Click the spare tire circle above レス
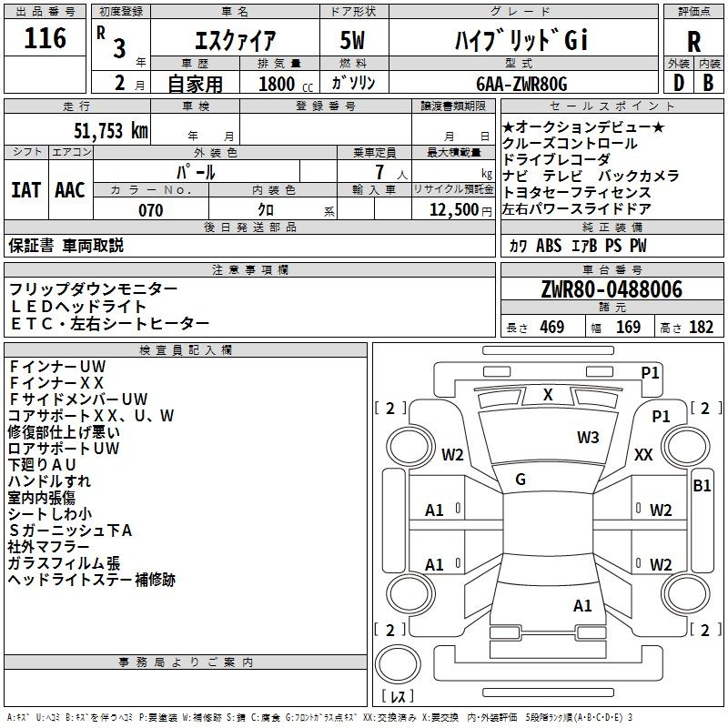Screen dimensions: 728x728 point(398,664)
